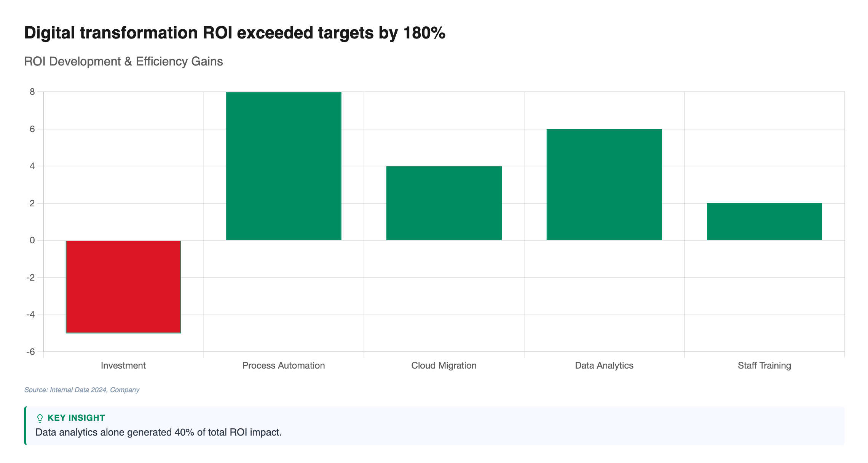The image size is (868, 463).
Task: Select the Cloud Migration bar
Action: tap(444, 203)
